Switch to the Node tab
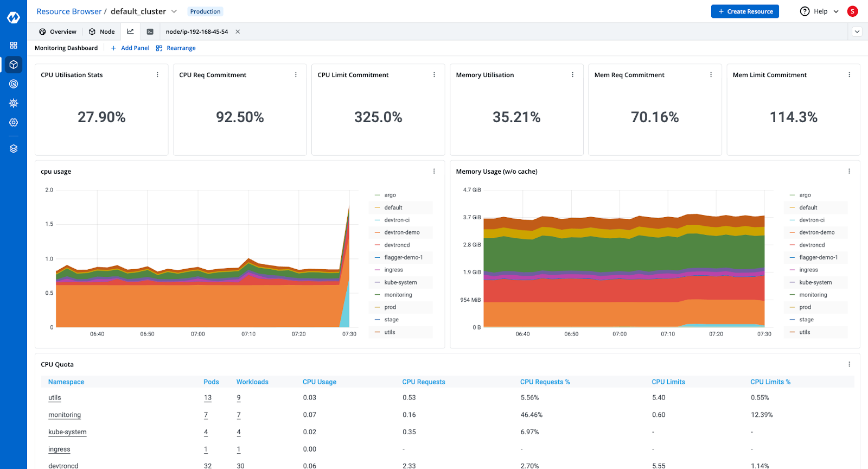 coord(102,31)
